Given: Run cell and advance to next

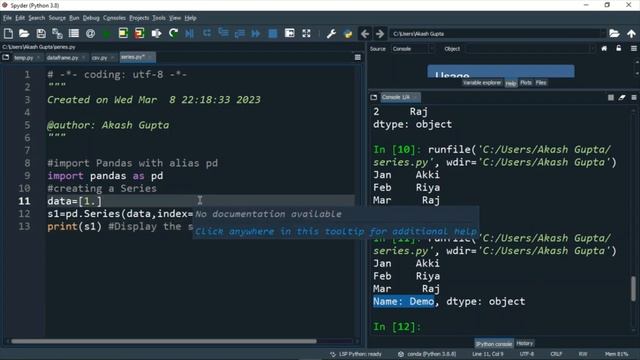Looking at the screenshot, I should pyautogui.click(x=140, y=33).
